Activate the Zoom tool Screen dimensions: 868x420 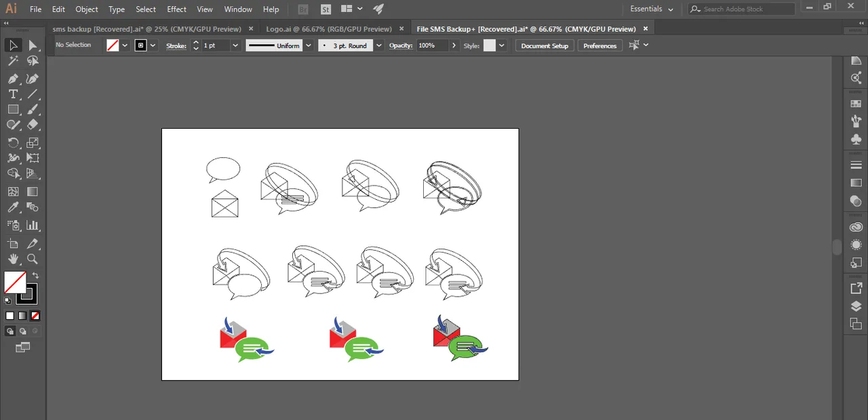[33, 259]
